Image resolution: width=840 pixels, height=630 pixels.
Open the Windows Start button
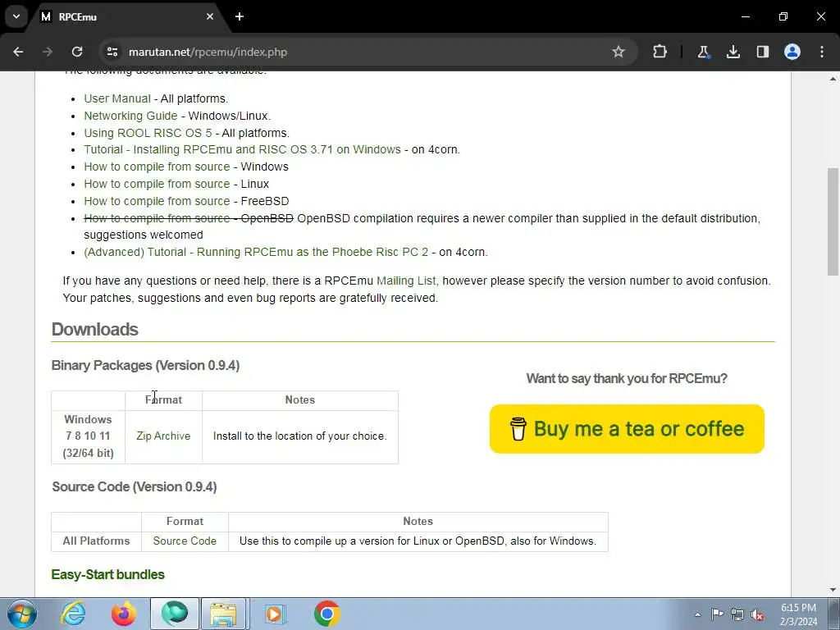(22, 614)
